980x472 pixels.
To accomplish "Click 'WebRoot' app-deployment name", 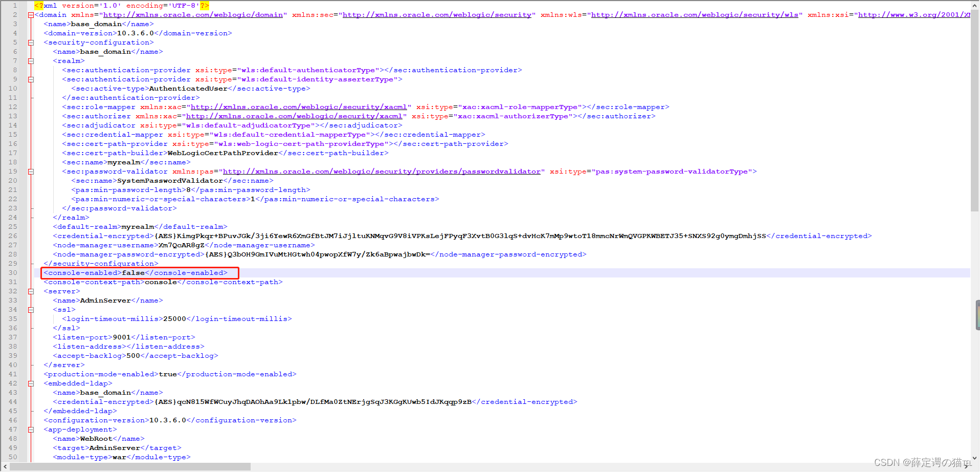I will (96, 439).
